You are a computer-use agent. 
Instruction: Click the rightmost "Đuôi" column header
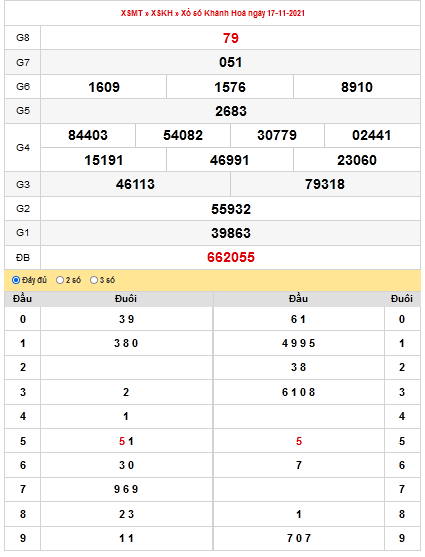click(402, 299)
